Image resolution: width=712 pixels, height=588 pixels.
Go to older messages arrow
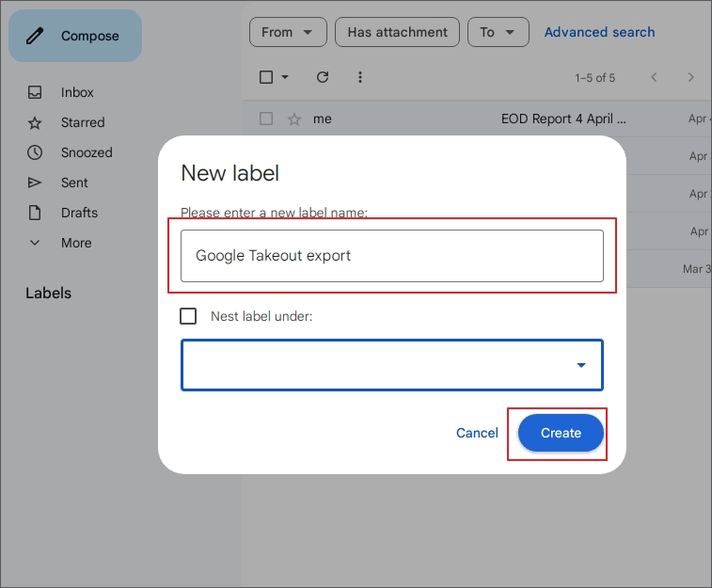pos(690,77)
